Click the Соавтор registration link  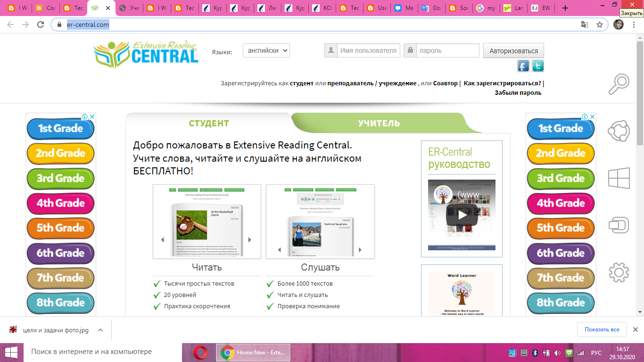pos(445,83)
